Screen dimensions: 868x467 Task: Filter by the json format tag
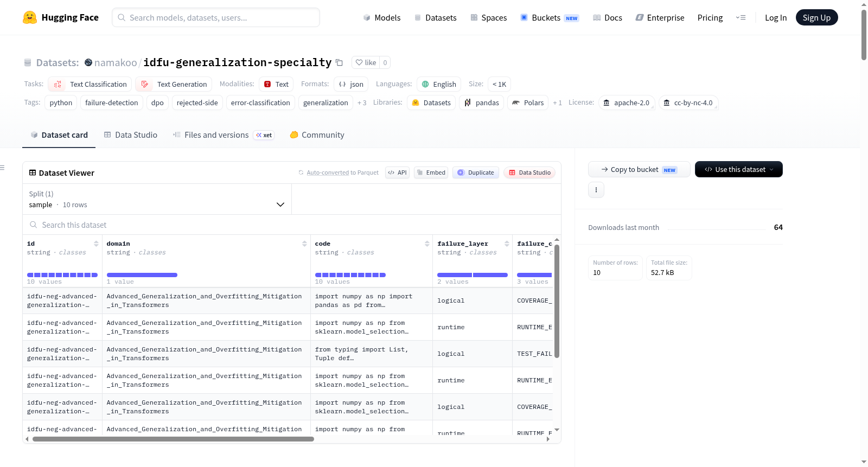pyautogui.click(x=351, y=84)
